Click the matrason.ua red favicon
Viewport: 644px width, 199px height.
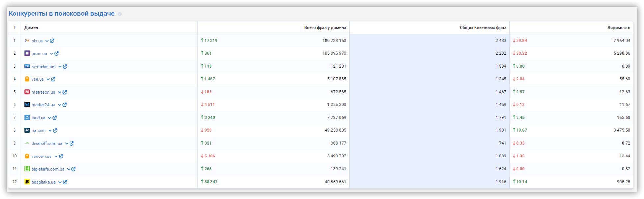(27, 92)
